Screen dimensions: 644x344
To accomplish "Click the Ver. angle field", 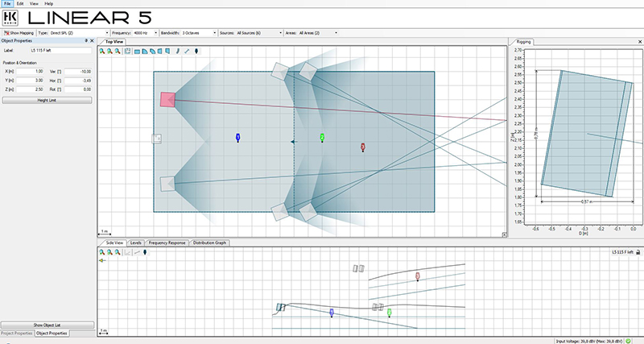I will pyautogui.click(x=78, y=72).
